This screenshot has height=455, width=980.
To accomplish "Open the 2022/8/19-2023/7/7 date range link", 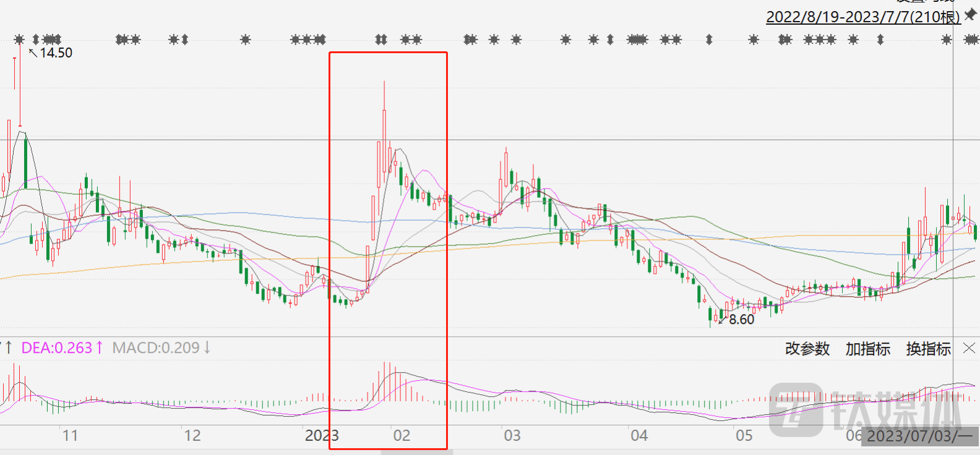I will tap(862, 17).
